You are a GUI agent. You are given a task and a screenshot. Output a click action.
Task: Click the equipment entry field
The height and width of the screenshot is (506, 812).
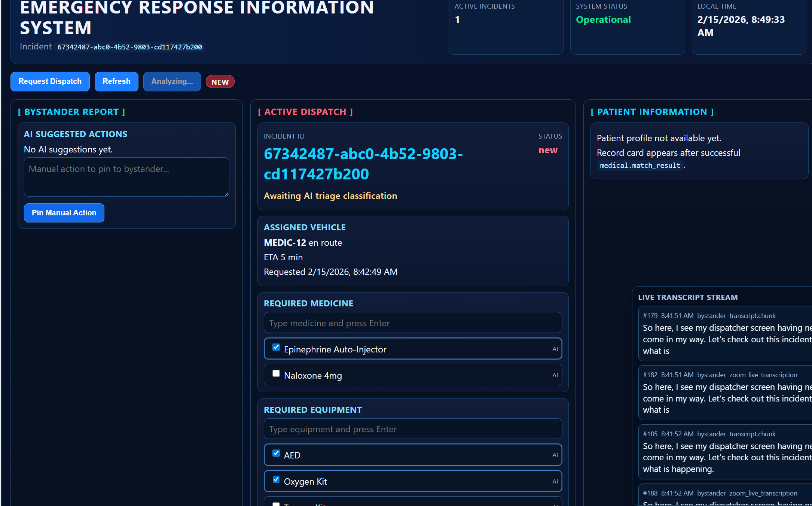click(x=413, y=429)
